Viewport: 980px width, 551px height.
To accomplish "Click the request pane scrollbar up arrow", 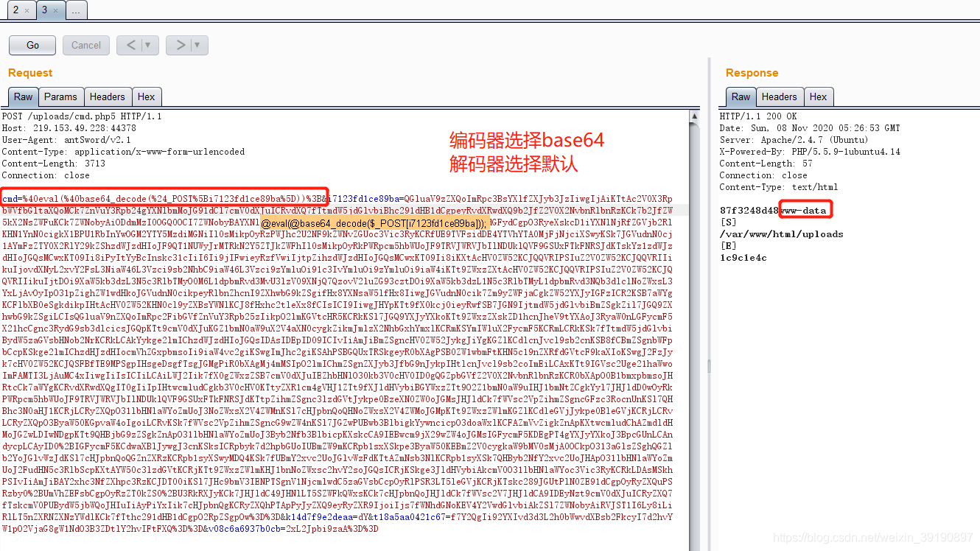I will tap(694, 116).
